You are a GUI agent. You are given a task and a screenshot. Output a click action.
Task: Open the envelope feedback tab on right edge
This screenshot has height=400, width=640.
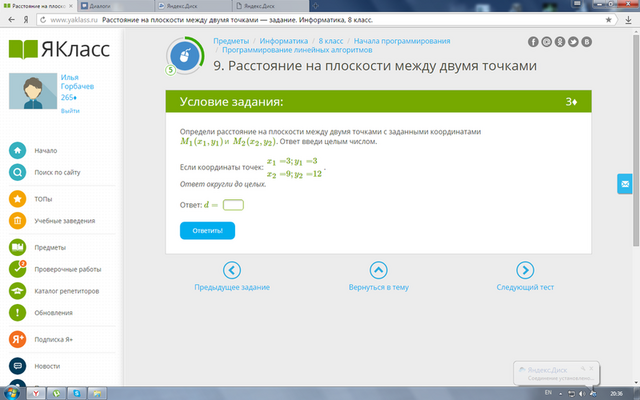[624, 184]
